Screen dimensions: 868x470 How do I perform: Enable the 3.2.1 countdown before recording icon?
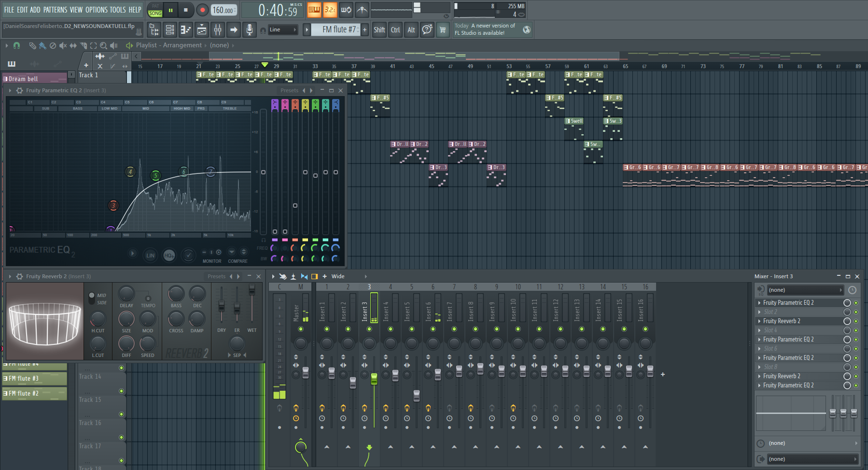[x=330, y=9]
